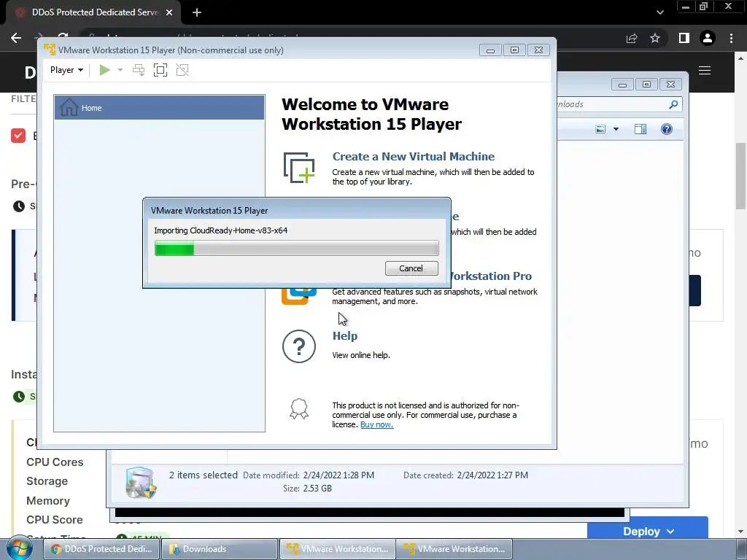Minimize the VMware Player window
The width and height of the screenshot is (747, 560).
pyautogui.click(x=490, y=50)
